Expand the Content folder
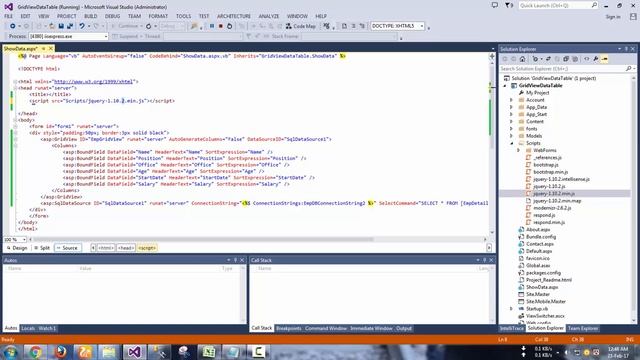640x360 pixels. pos(511,122)
